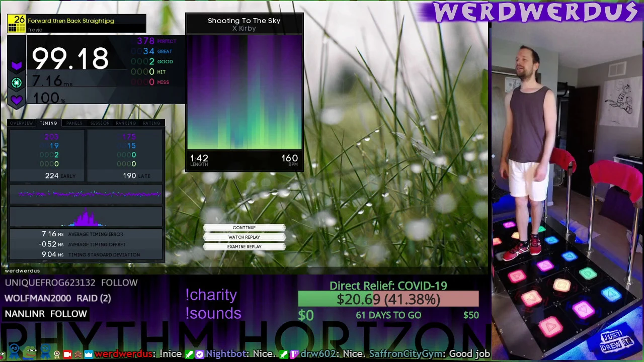Click the green sword badge before drw602
The image size is (644, 362).
tap(284, 354)
